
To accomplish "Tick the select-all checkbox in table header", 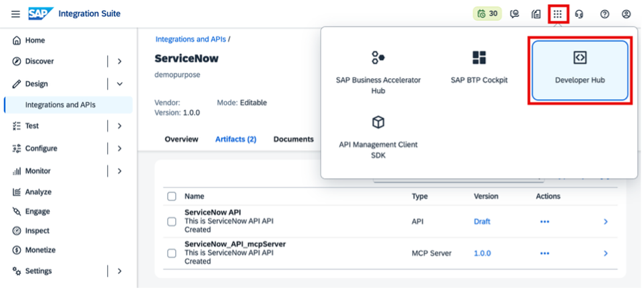I will 172,197.
